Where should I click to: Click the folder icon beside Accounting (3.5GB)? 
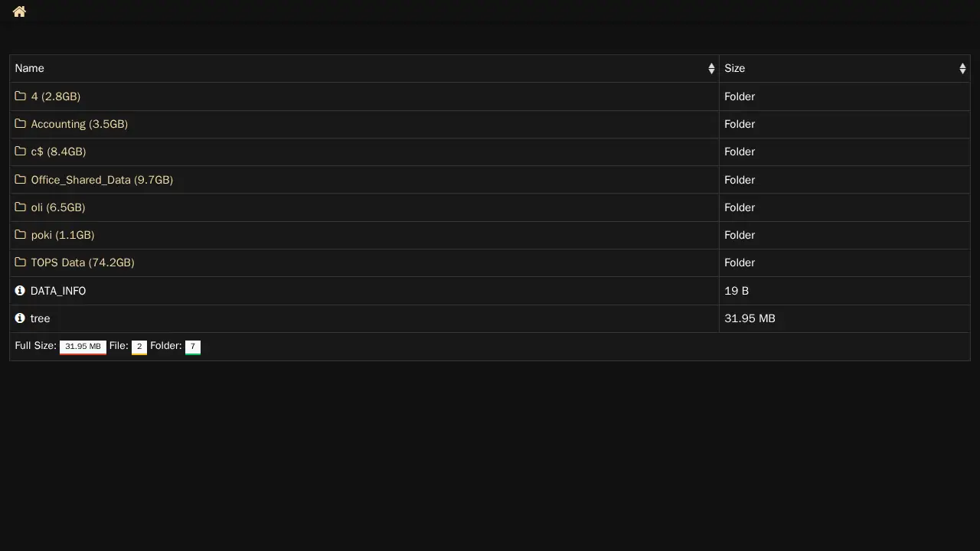[x=21, y=124]
